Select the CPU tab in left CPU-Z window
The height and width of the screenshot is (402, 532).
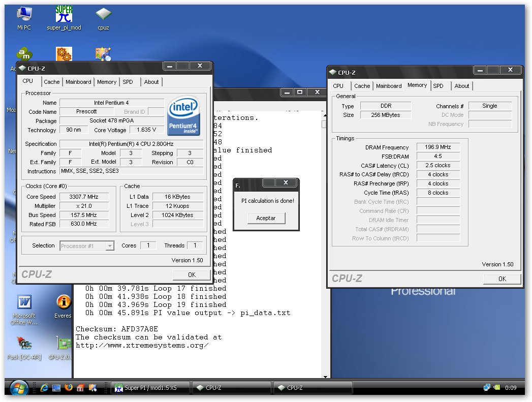28,81
